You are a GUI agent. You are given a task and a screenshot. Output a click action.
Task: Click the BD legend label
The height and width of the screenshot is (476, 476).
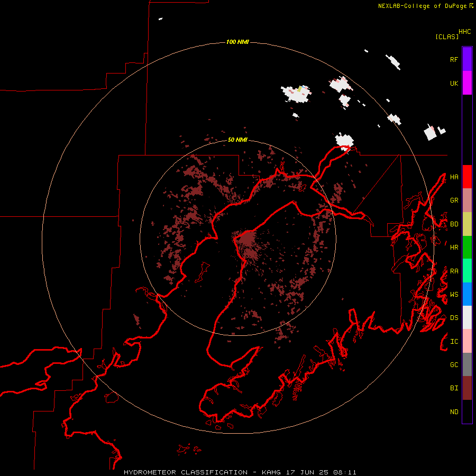pos(454,224)
